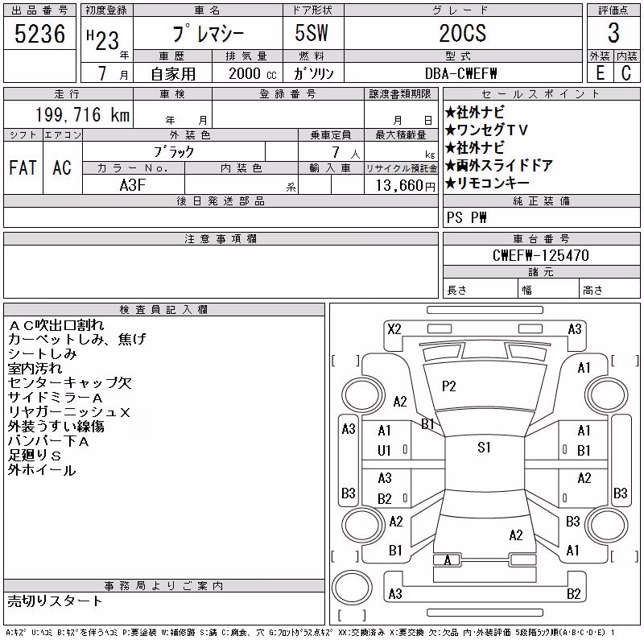Click the spare tire circle in diagram
The image size is (644, 644).
coord(352,588)
